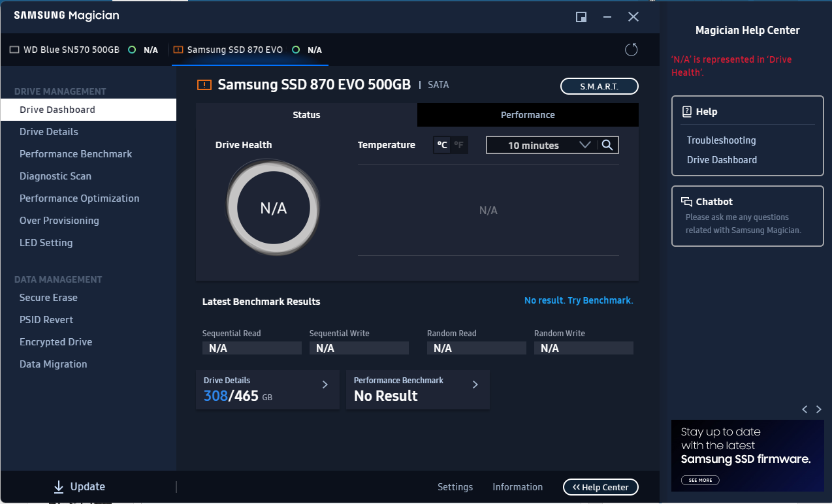Go to previous help banner arrow

(805, 409)
